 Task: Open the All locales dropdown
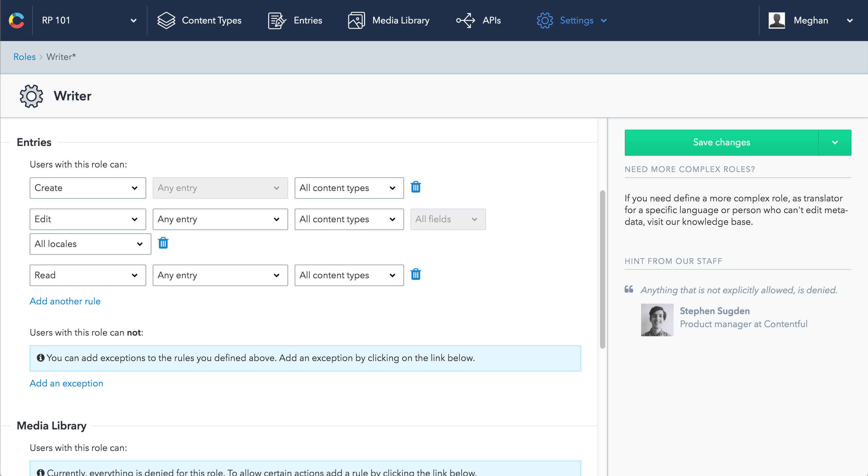click(x=90, y=244)
